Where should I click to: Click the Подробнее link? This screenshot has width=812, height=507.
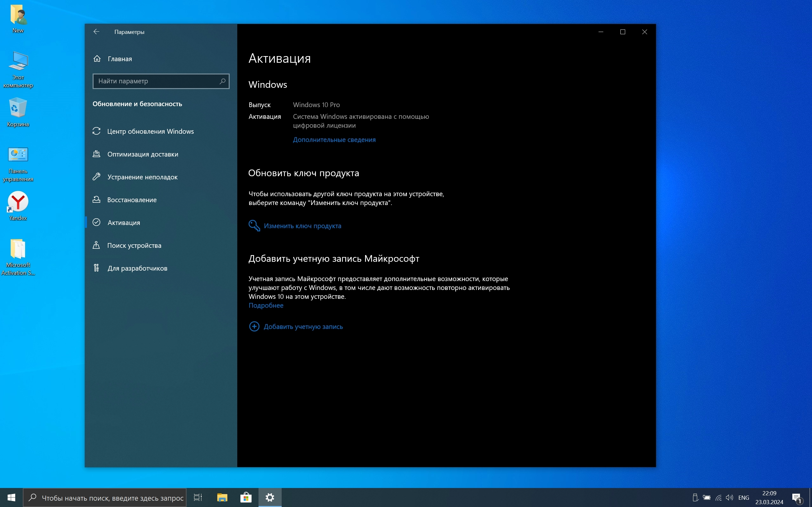click(266, 305)
